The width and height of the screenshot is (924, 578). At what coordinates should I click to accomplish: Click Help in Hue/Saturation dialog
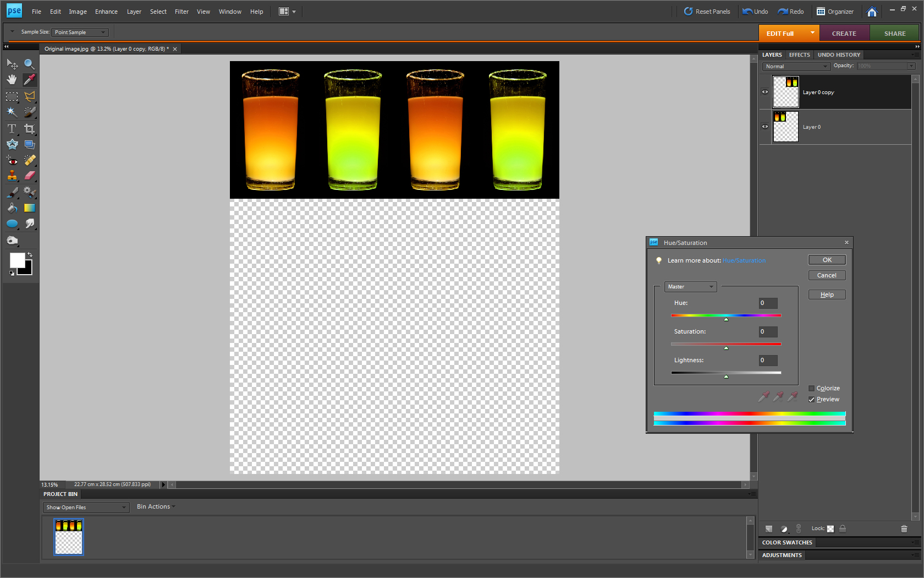pyautogui.click(x=827, y=295)
